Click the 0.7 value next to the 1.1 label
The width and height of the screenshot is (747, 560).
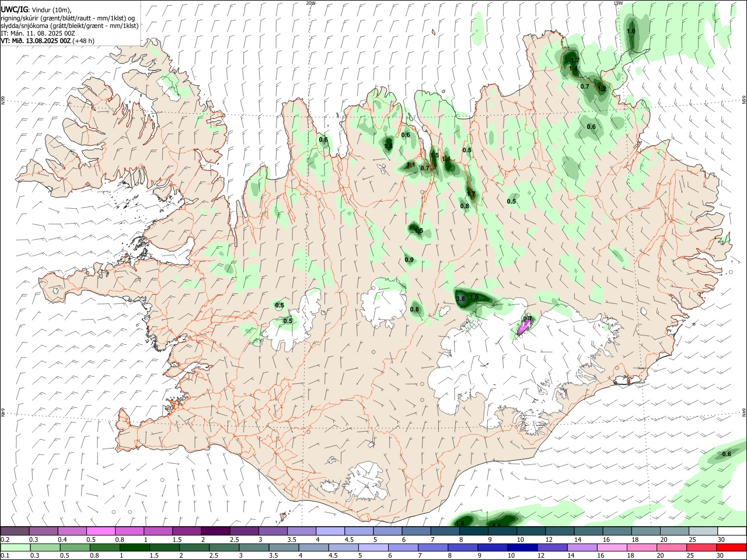(x=425, y=168)
